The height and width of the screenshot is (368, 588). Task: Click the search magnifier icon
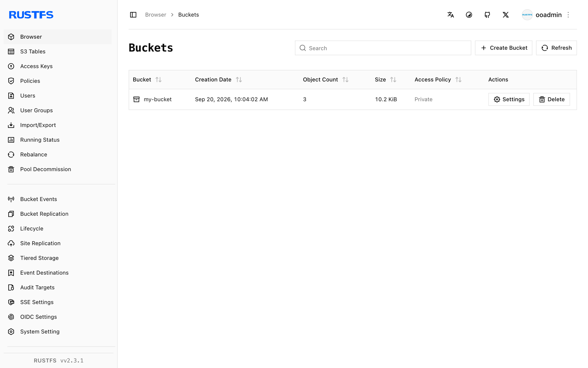click(x=303, y=48)
